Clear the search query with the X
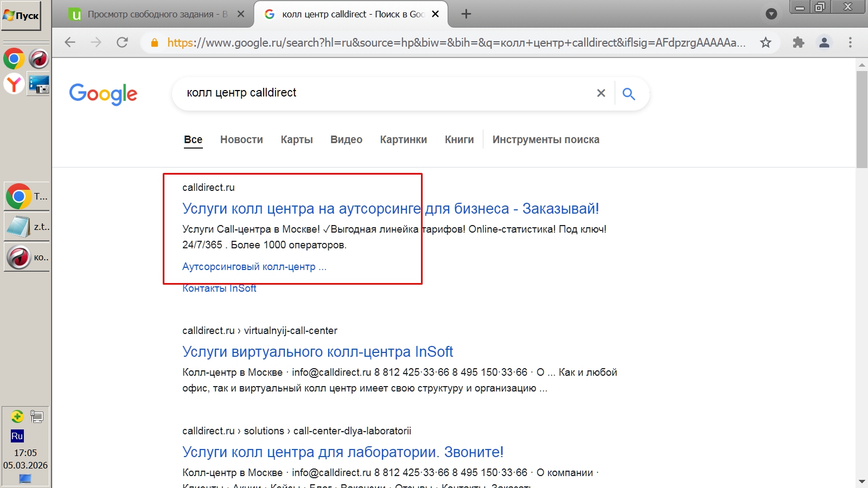The width and height of the screenshot is (868, 488). click(x=601, y=93)
